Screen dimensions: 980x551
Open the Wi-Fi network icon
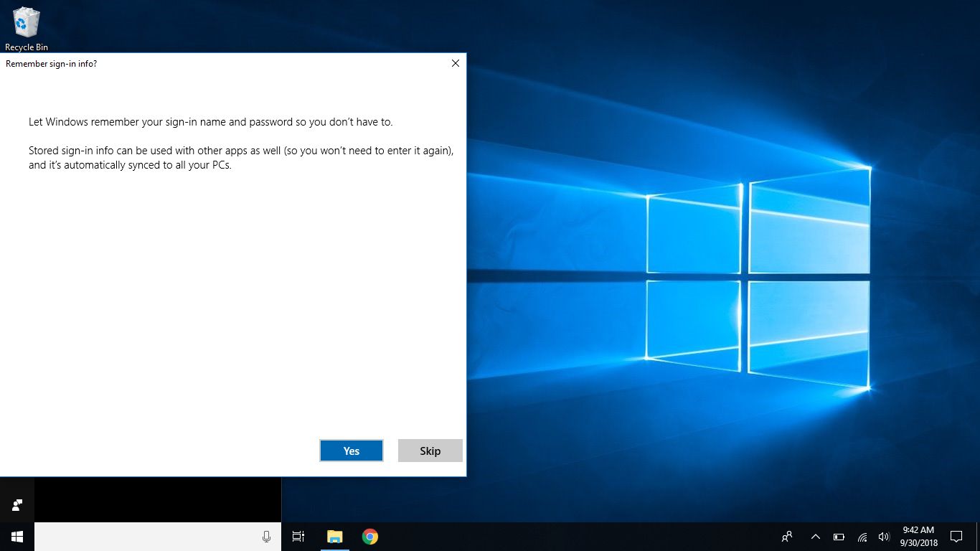pos(862,537)
